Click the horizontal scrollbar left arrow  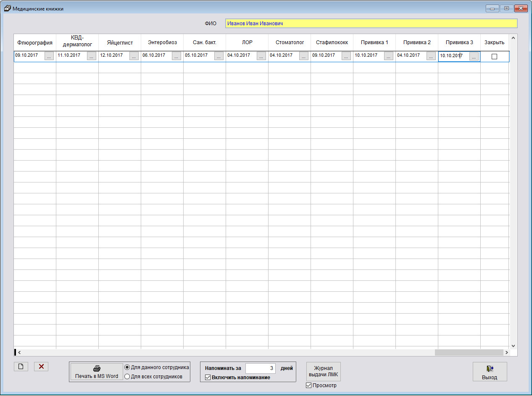click(19, 352)
